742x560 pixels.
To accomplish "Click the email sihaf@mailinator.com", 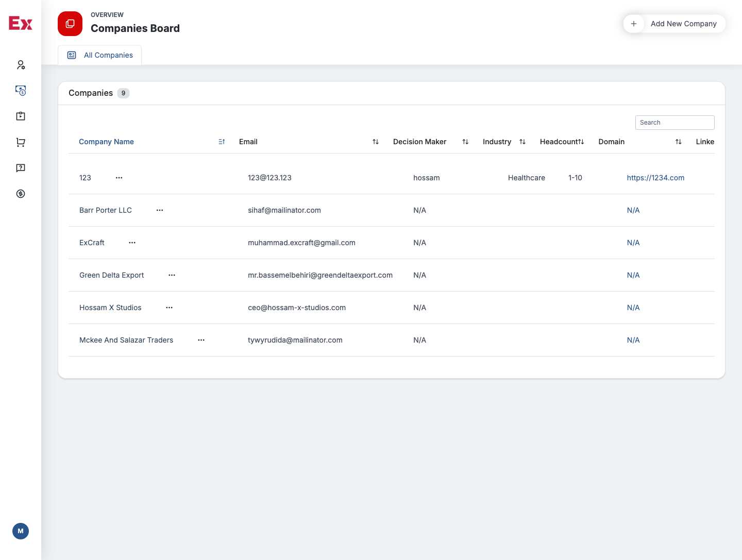I will [284, 210].
